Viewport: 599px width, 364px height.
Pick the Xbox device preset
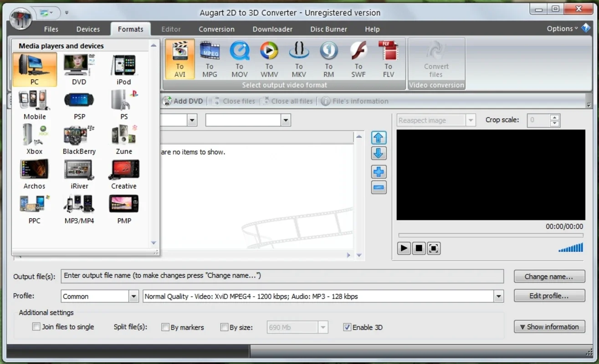tap(35, 139)
